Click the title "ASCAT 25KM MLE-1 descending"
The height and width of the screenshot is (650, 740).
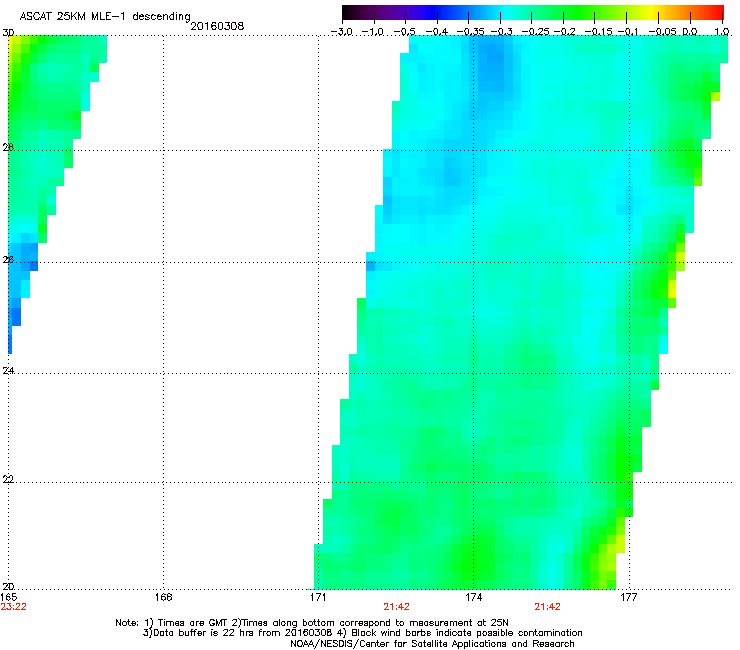tap(105, 17)
